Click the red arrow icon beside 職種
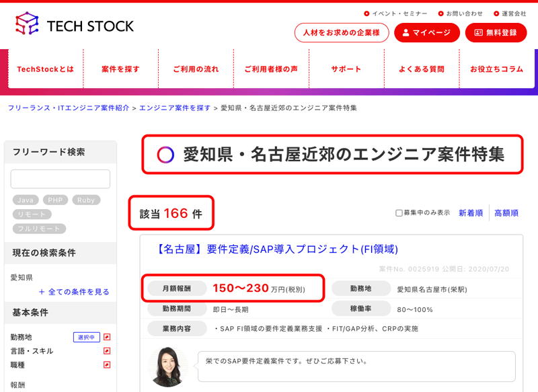538x392 pixels. pos(107,364)
